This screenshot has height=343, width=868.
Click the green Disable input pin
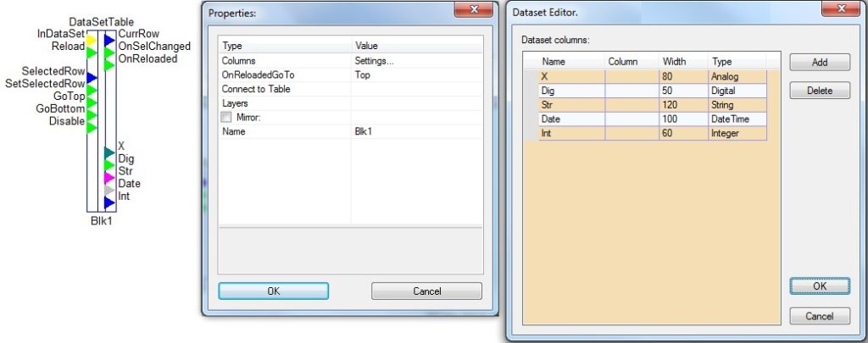pyautogui.click(x=92, y=128)
